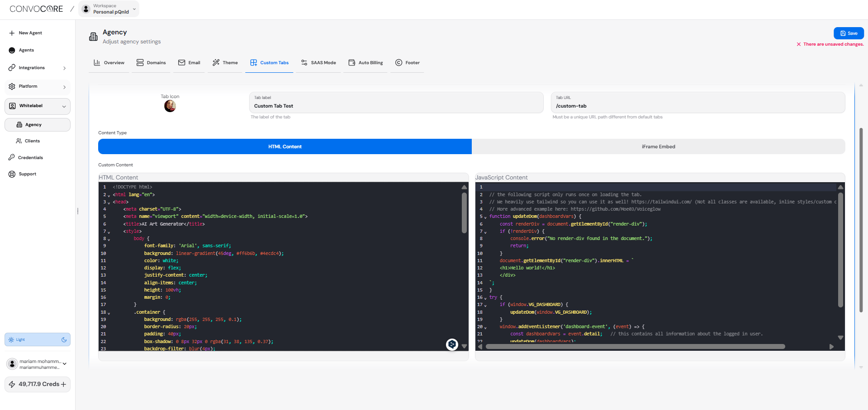Viewport: 868px width, 410px height.
Task: Select HTML Content content type
Action: pos(285,146)
